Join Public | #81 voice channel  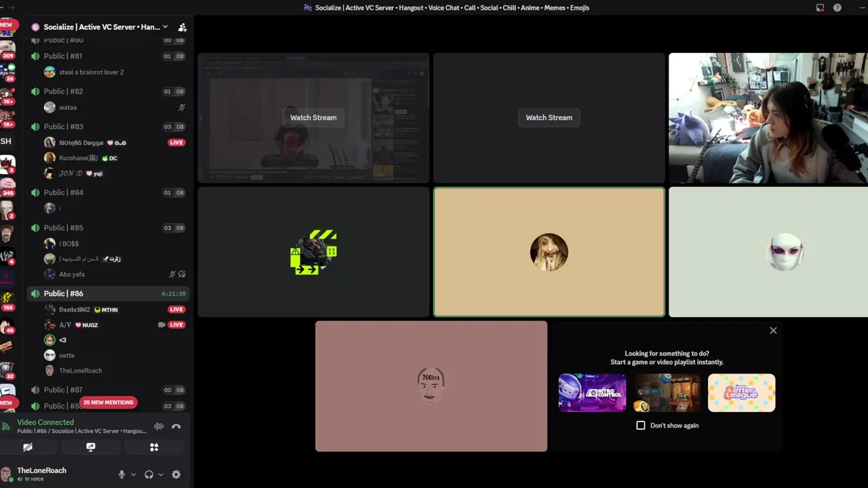pos(107,56)
